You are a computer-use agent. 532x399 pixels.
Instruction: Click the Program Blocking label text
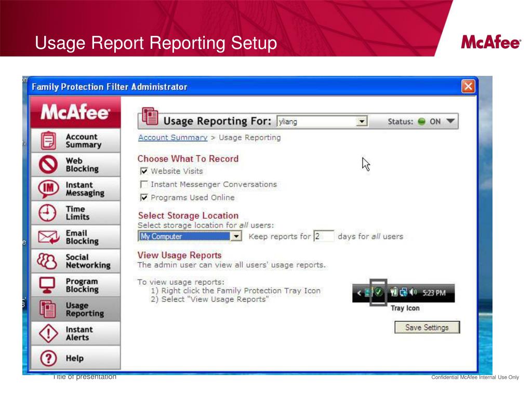coord(82,285)
